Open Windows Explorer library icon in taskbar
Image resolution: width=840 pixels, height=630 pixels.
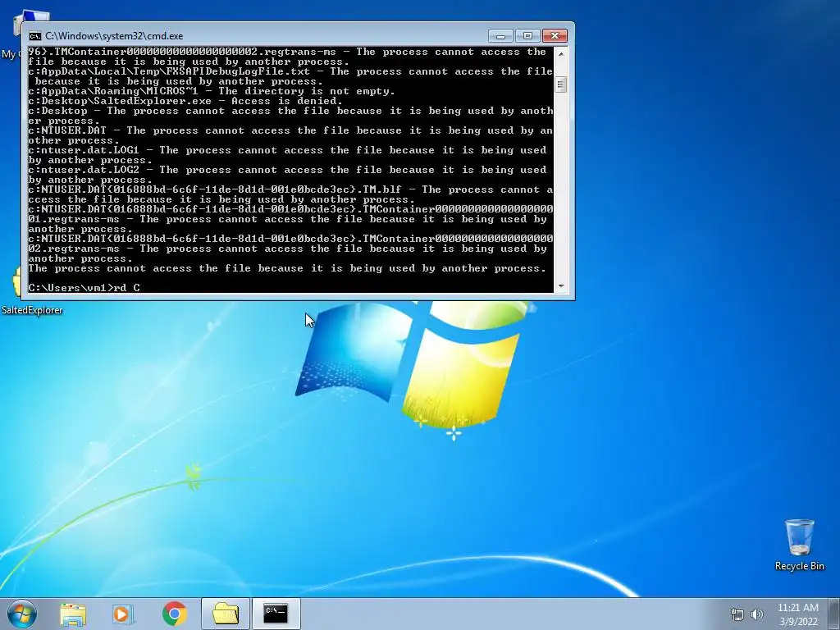(x=73, y=614)
